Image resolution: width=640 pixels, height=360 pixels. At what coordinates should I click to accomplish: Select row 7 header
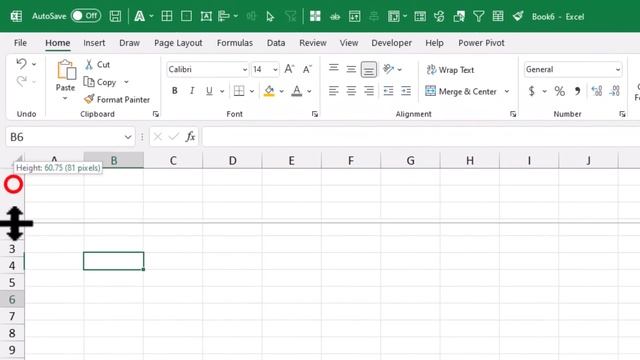(12, 316)
